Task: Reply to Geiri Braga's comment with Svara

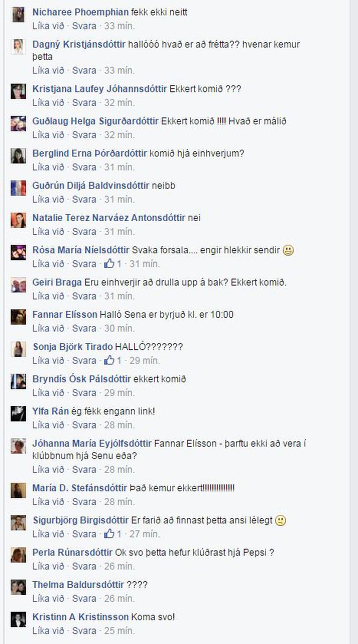Action: point(84,296)
